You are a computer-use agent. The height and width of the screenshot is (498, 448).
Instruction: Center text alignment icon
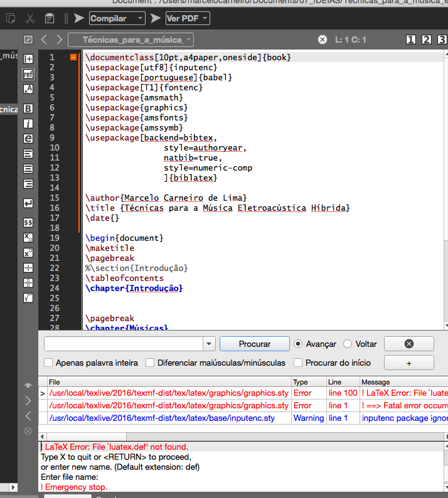tap(28, 169)
